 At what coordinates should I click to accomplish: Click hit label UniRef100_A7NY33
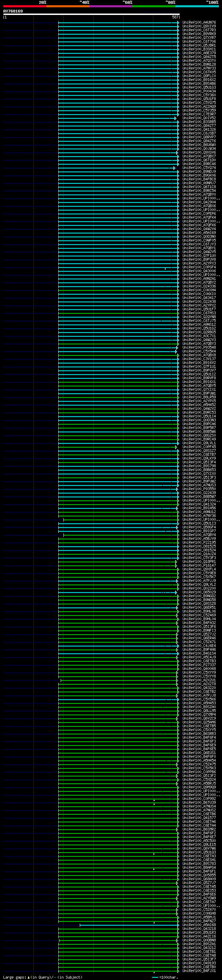pos(199,68)
